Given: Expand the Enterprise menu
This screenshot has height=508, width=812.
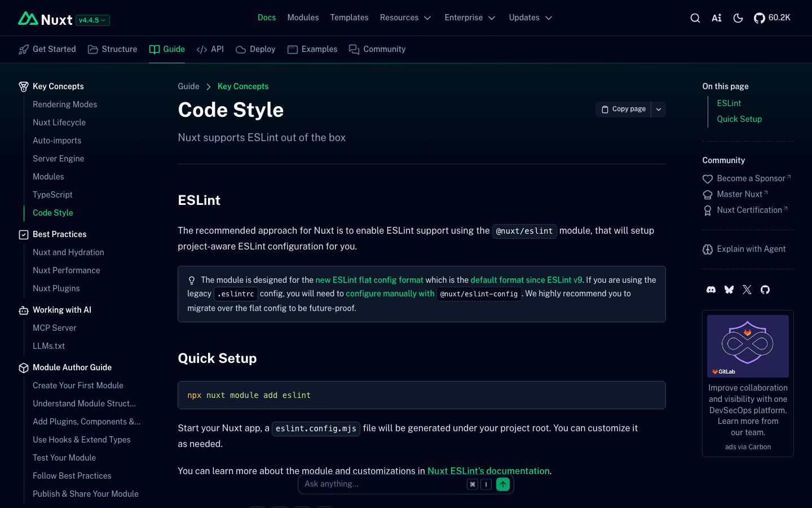Looking at the screenshot, I should pos(470,17).
